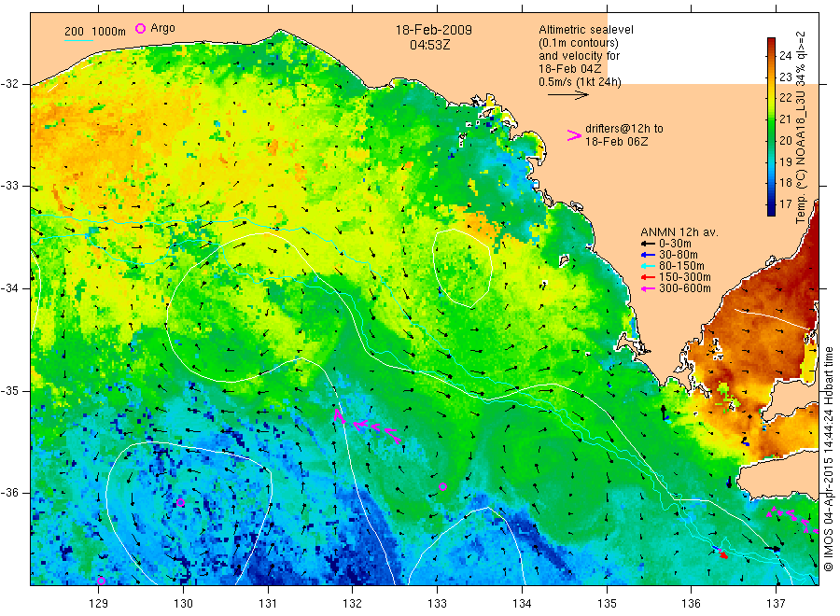Click the '(0.1m contours)' text
Screen dimensions: 840x616
(579, 43)
